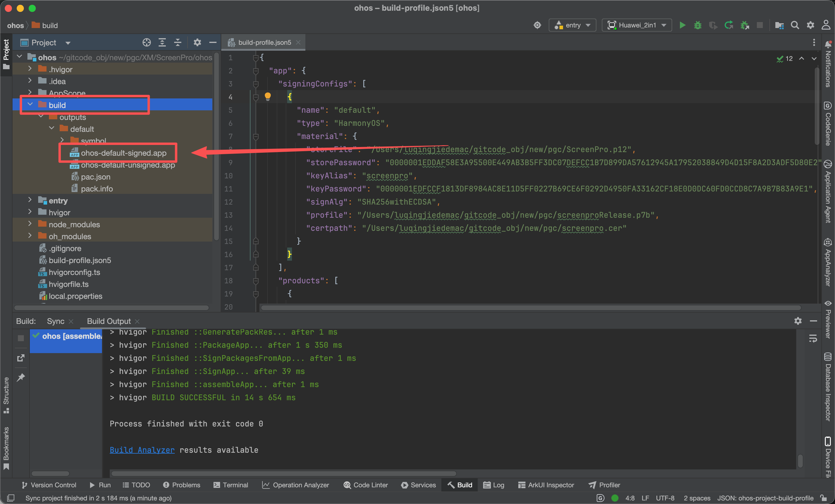Open IDE settings gear in top toolbar

coord(810,25)
